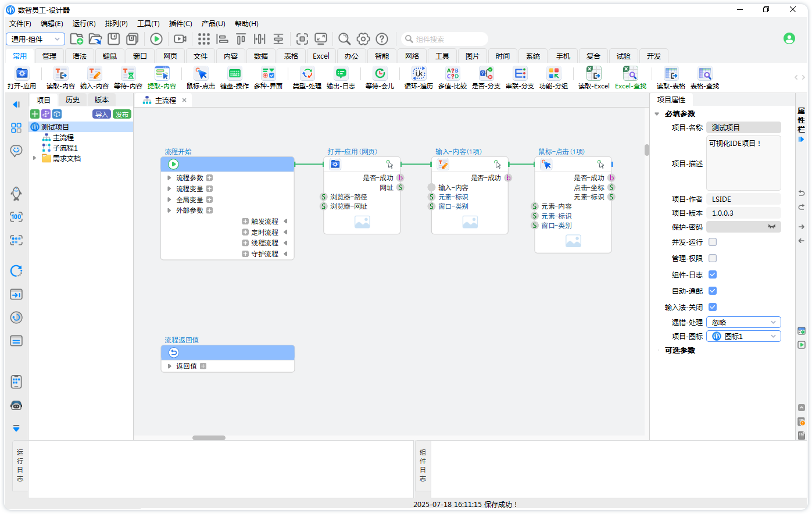Open the 运行(R) menu
This screenshot has height=514, width=812.
(84, 23)
